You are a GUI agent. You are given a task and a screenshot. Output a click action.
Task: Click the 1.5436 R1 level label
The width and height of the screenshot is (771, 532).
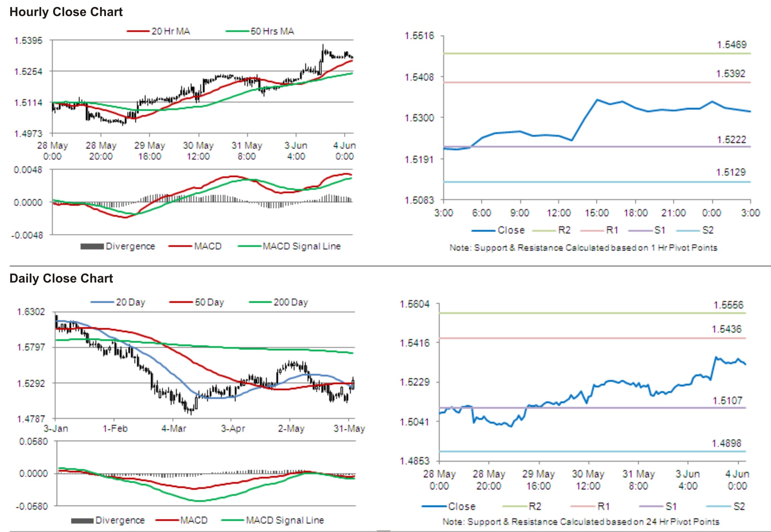click(727, 329)
